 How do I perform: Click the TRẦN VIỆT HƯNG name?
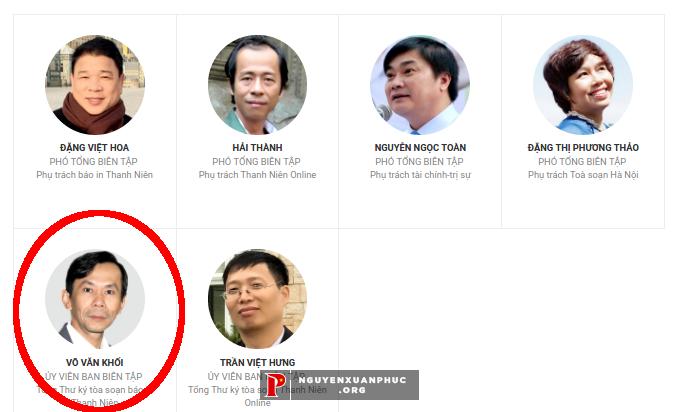click(x=258, y=362)
